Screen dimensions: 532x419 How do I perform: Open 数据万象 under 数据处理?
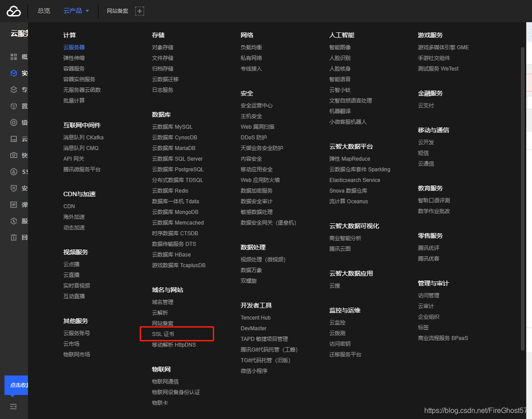coord(251,270)
